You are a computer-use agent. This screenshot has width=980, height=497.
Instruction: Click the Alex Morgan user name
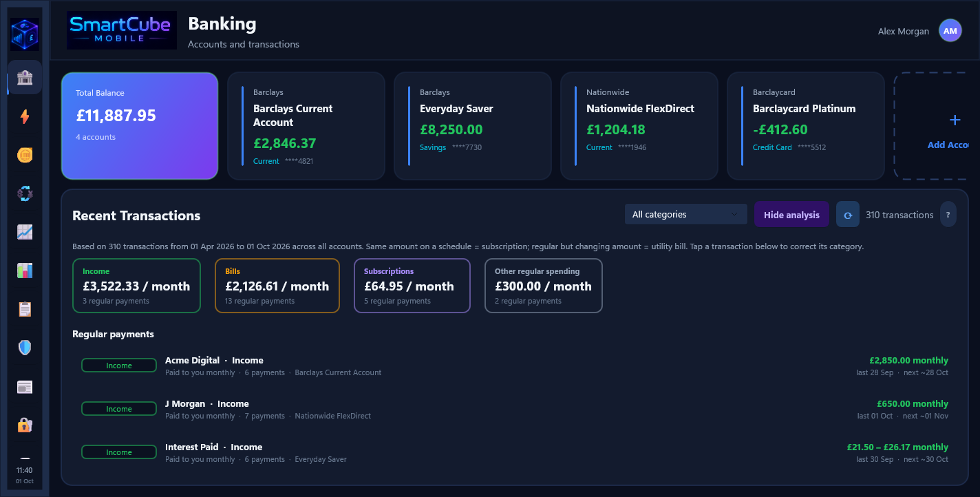click(903, 31)
